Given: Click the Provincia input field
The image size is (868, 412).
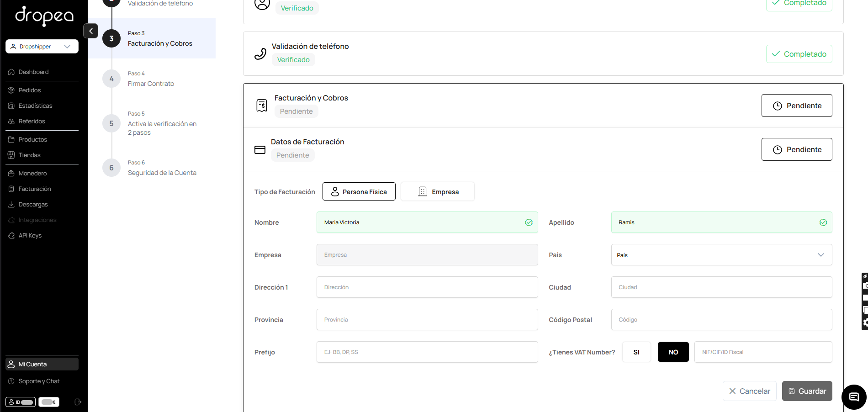Looking at the screenshot, I should [427, 320].
